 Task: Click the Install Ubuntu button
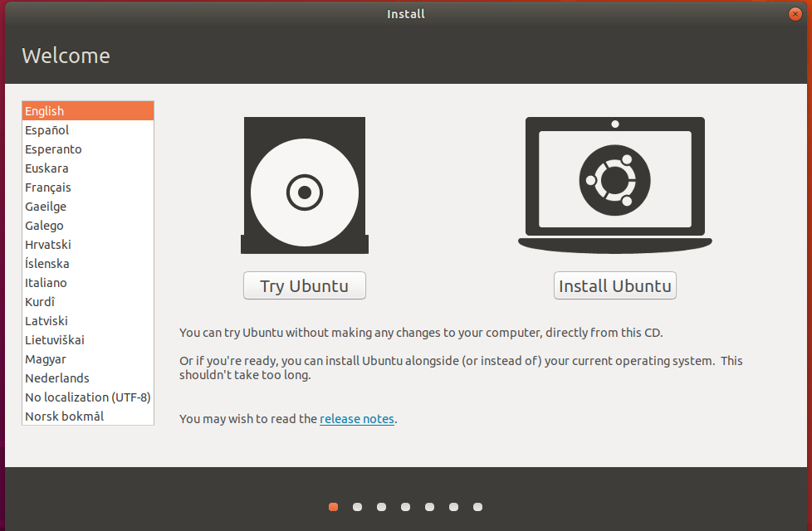click(x=614, y=285)
